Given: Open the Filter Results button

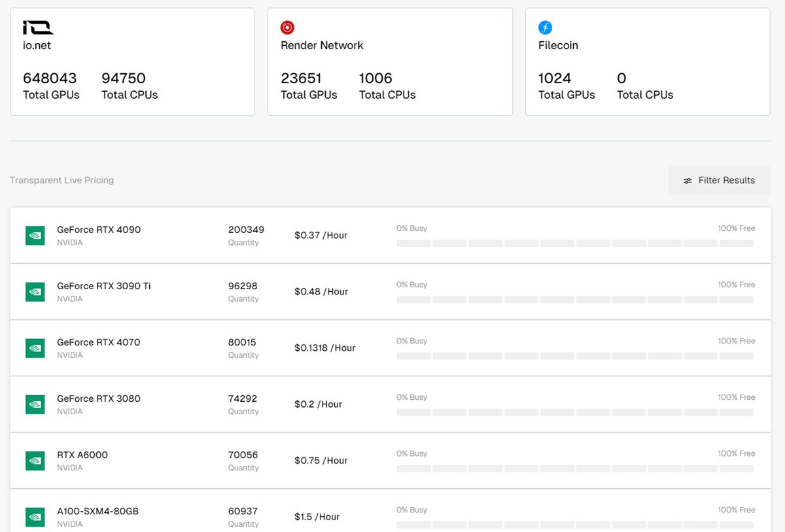Looking at the screenshot, I should [720, 180].
